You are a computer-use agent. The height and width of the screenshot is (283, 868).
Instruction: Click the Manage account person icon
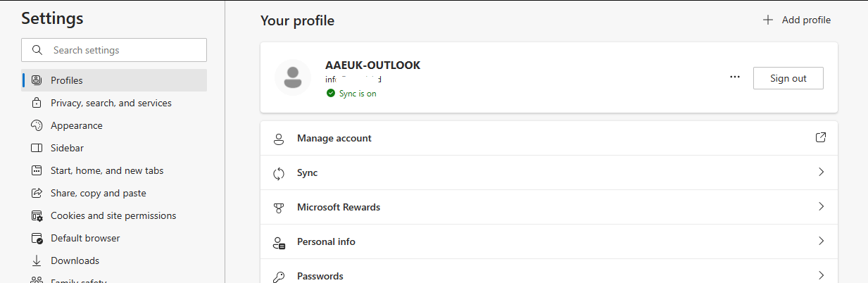pos(279,139)
